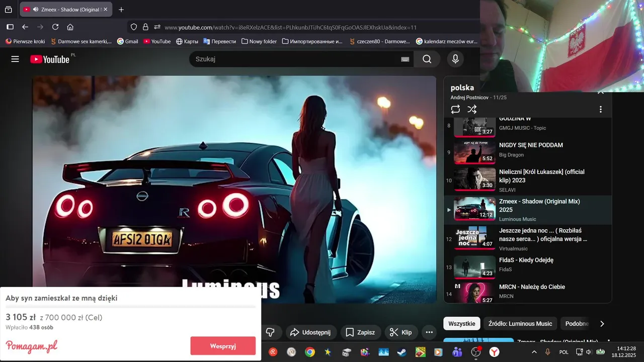The width and height of the screenshot is (644, 362).
Task: Show hidden tray icons chevron
Action: tap(534, 352)
